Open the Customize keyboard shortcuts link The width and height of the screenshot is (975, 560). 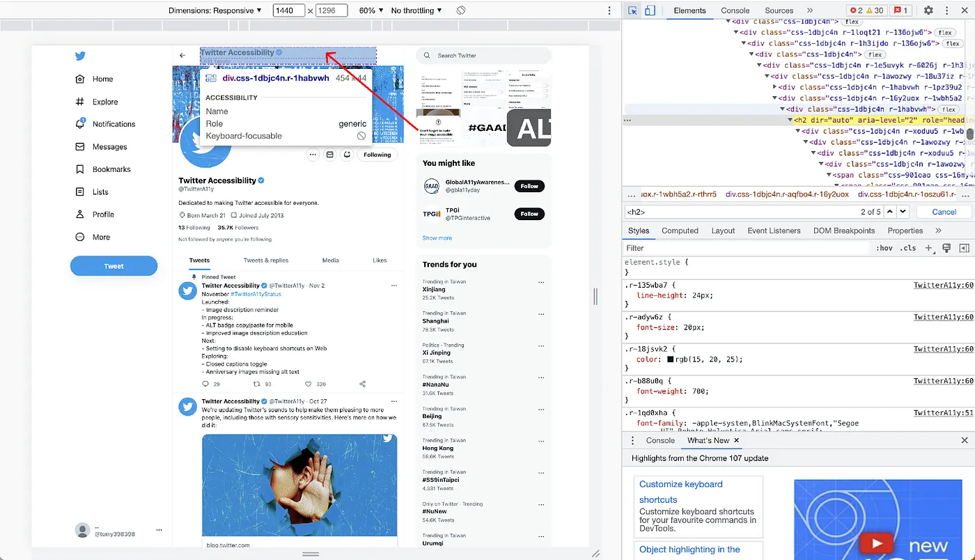click(x=681, y=492)
